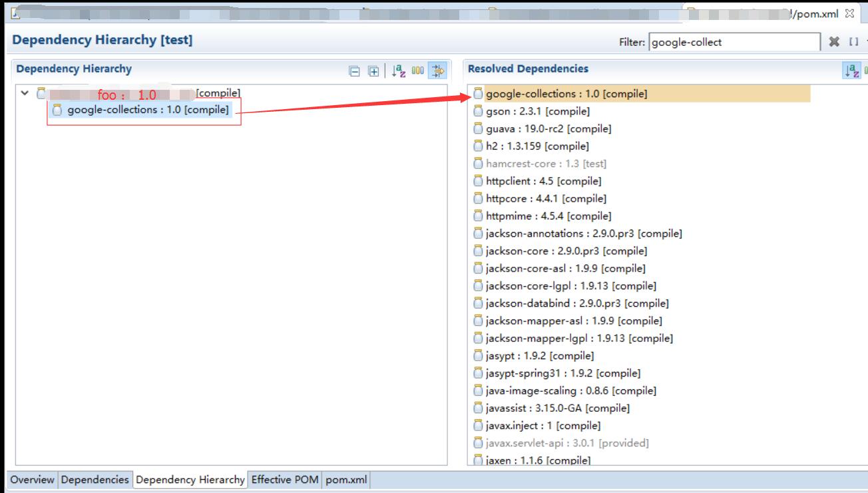This screenshot has height=493, width=868.
Task: Click jar icon next to jackson-databind
Action: [478, 303]
